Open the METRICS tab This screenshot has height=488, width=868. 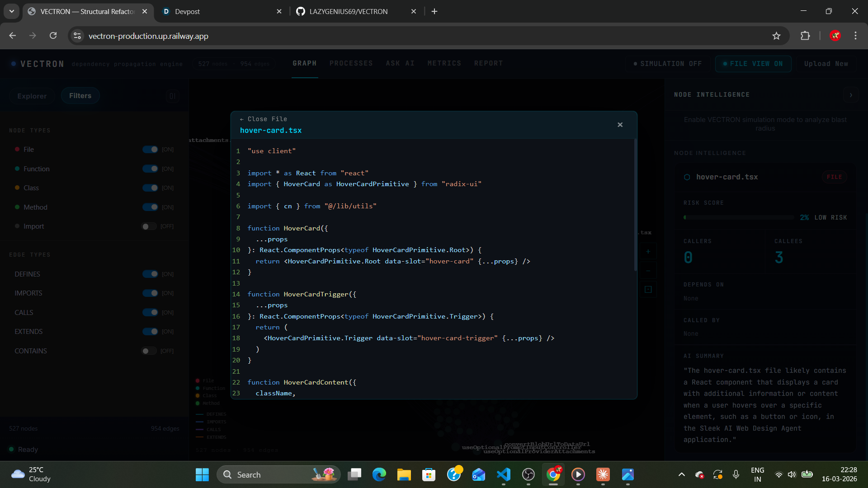coord(444,64)
